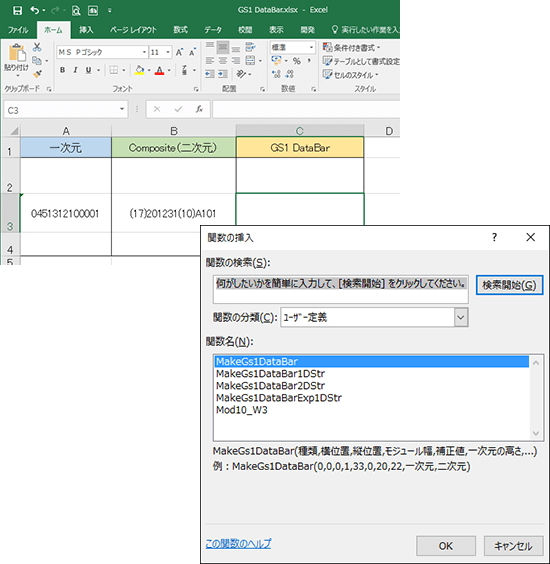Open the セルのスタイル dropdown
The image size is (550, 564).
click(350, 75)
